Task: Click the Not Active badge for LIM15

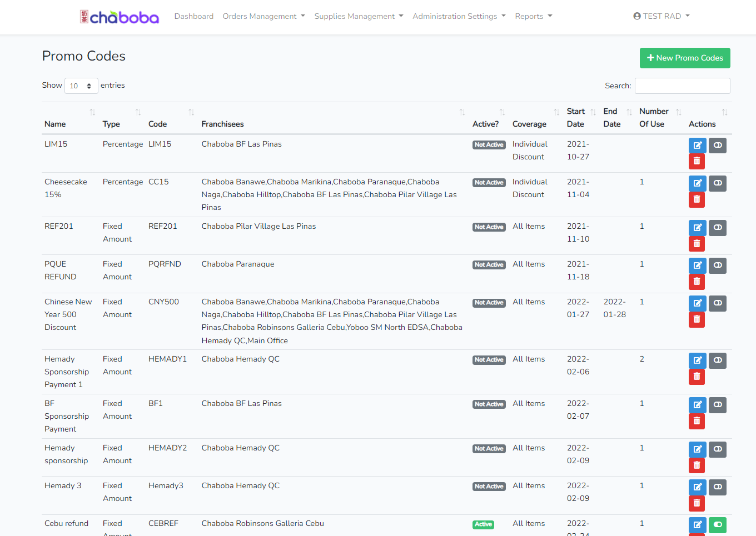Action: point(489,145)
